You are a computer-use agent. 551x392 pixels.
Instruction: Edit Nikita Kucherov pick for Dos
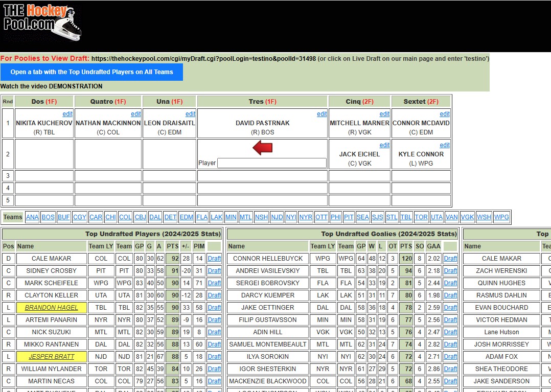(x=67, y=114)
